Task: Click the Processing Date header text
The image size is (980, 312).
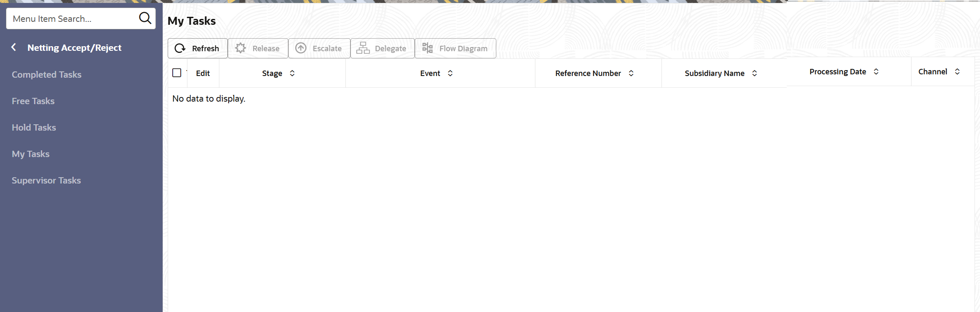Action: coord(838,71)
